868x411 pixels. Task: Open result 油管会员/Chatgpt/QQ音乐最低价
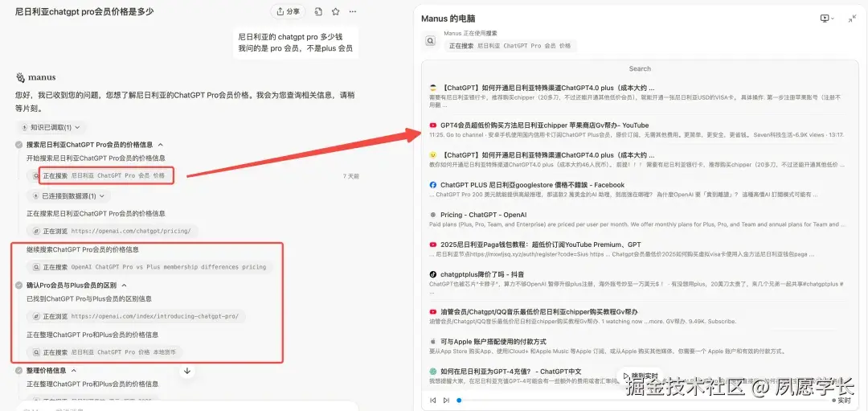click(x=539, y=312)
